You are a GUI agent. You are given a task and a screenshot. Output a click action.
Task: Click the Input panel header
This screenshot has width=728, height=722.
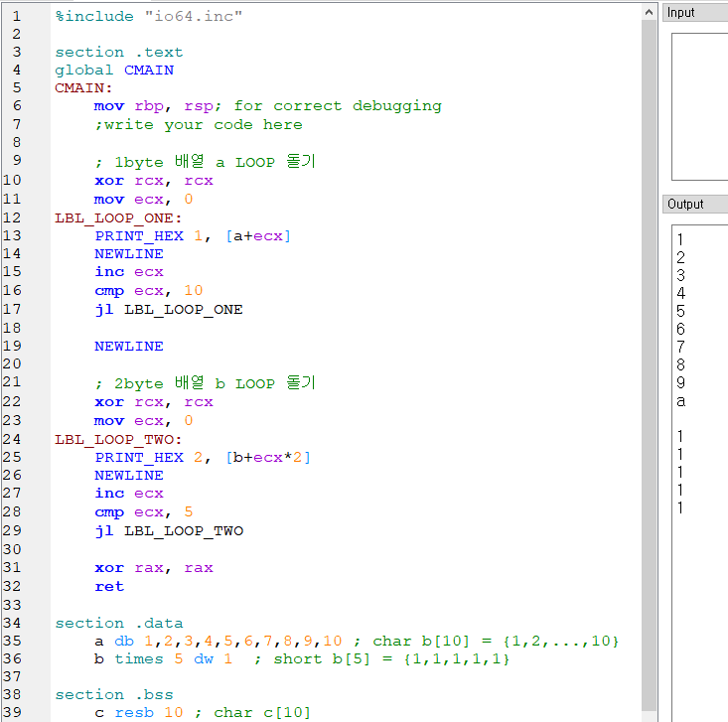[x=695, y=13]
